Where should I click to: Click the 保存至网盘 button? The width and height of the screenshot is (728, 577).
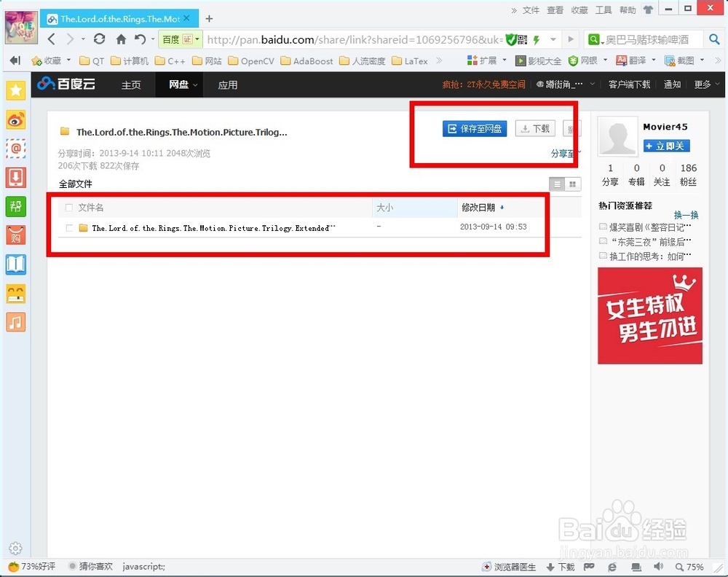coord(475,129)
